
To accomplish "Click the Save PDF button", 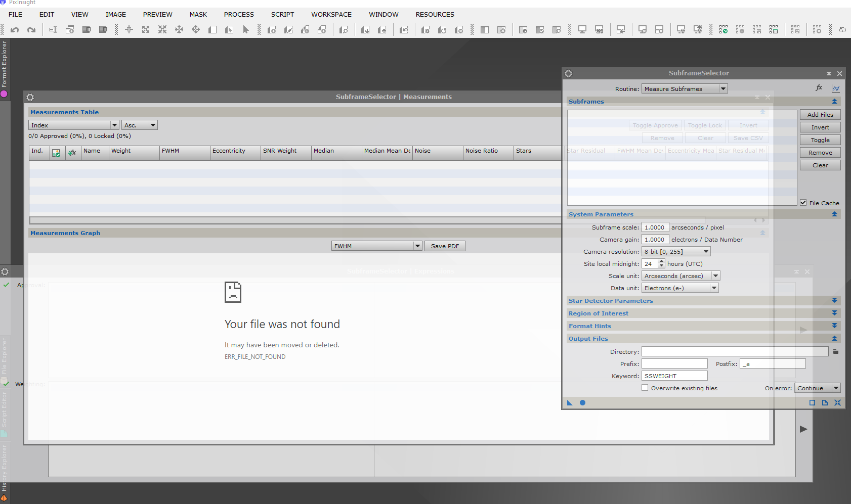I will [445, 246].
